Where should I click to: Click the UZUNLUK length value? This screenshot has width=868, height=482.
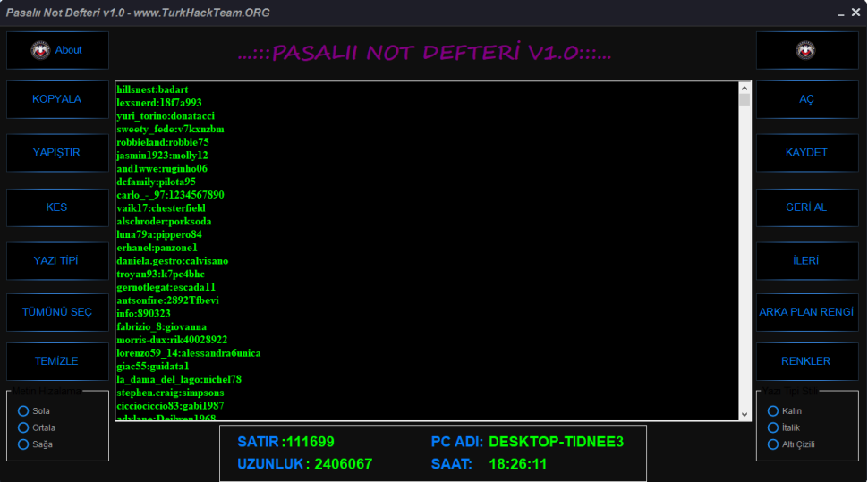coord(344,464)
